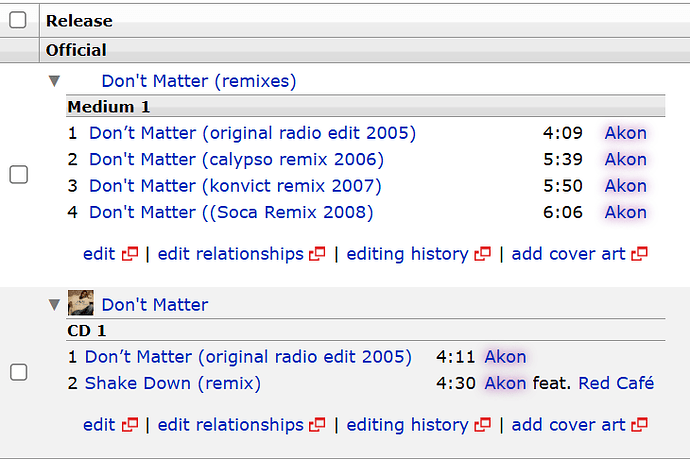The width and height of the screenshot is (690, 459).
Task: Click popup icon beside first release's edit link
Action: (x=129, y=255)
